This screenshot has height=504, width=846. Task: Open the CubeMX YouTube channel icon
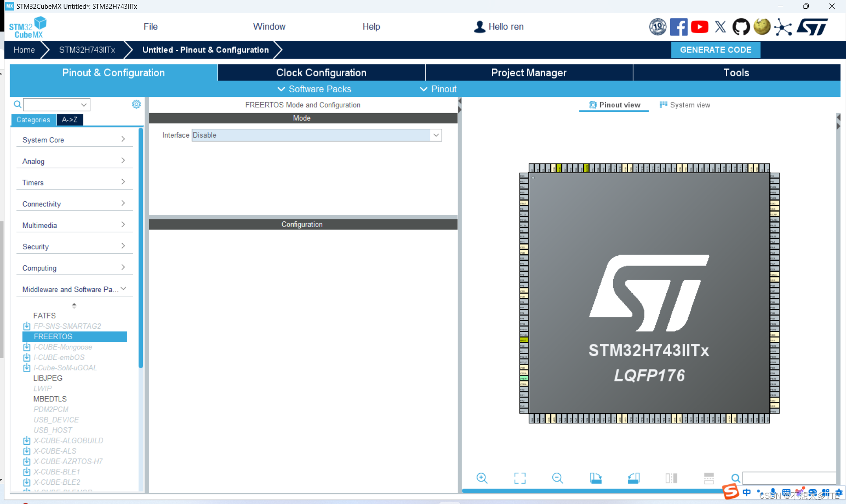coord(699,27)
